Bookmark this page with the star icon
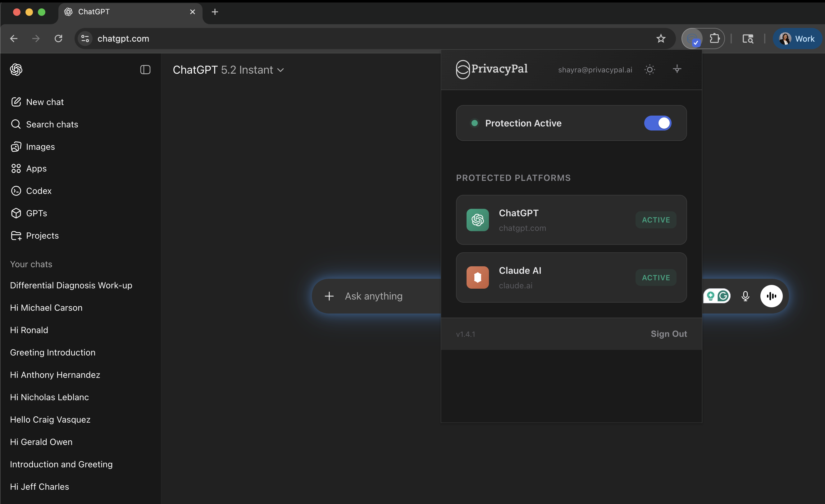Viewport: 825px width, 504px height. [x=661, y=39]
